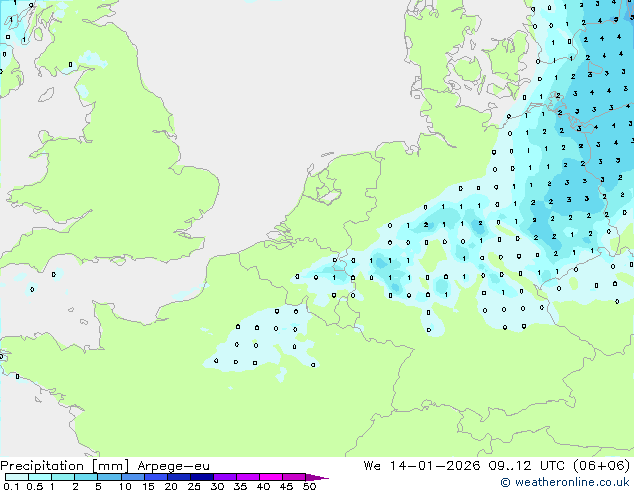Click the '35' legend scale value
Screen dimensions: 634x490
tap(240, 486)
